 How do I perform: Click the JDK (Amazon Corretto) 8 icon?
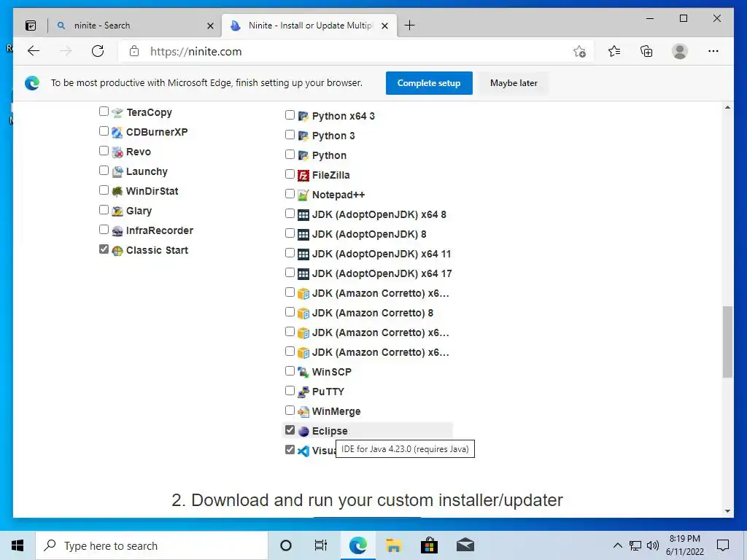point(303,314)
